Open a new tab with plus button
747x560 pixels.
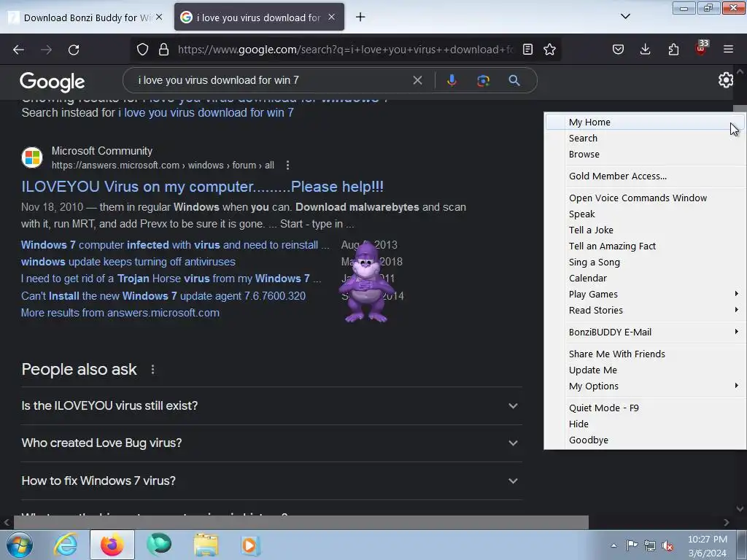pyautogui.click(x=360, y=17)
